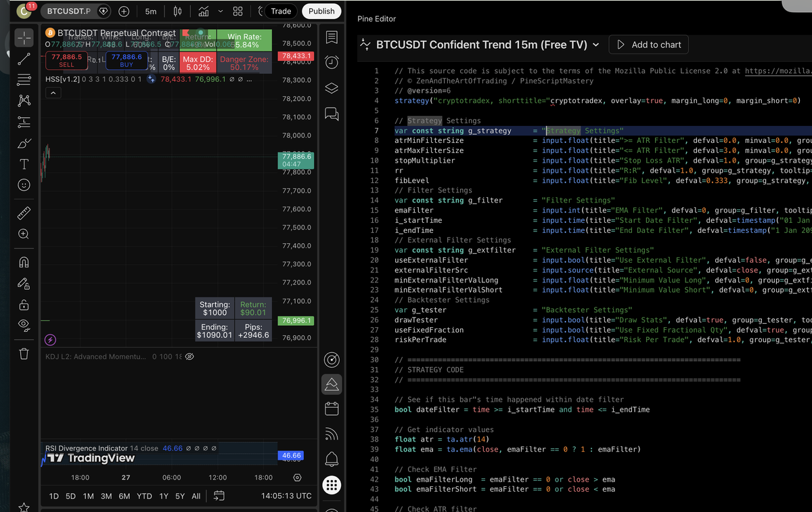Select the brush drawing tool
Viewport: 812px width, 512px height.
click(24, 144)
